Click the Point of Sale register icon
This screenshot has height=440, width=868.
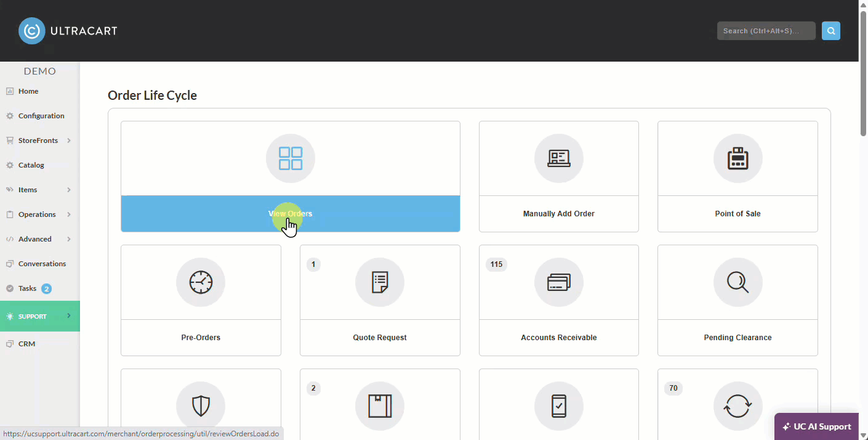[737, 158]
